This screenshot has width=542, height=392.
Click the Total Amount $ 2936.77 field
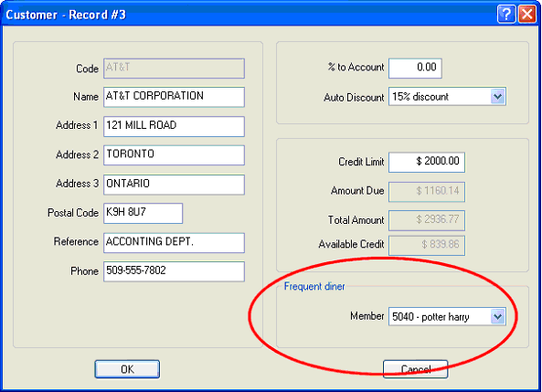427,220
